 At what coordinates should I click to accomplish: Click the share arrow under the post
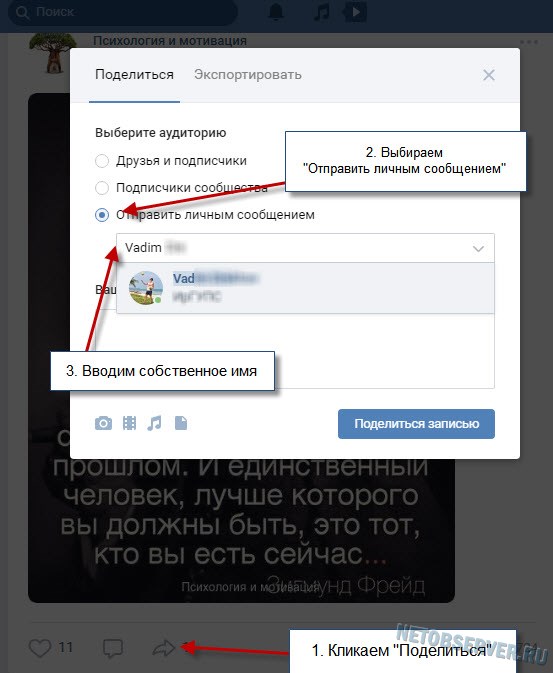tap(164, 647)
